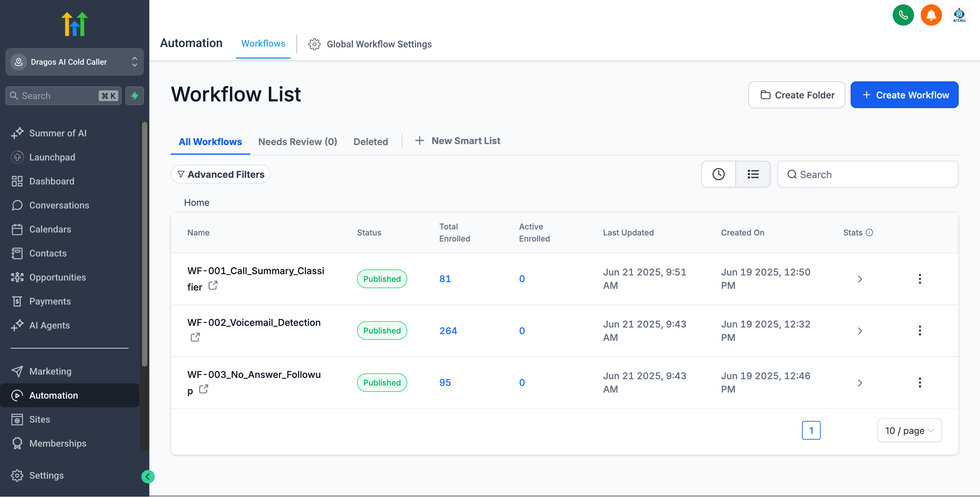980x497 pixels.
Task: Select the Workflows tab
Action: pyautogui.click(x=263, y=44)
